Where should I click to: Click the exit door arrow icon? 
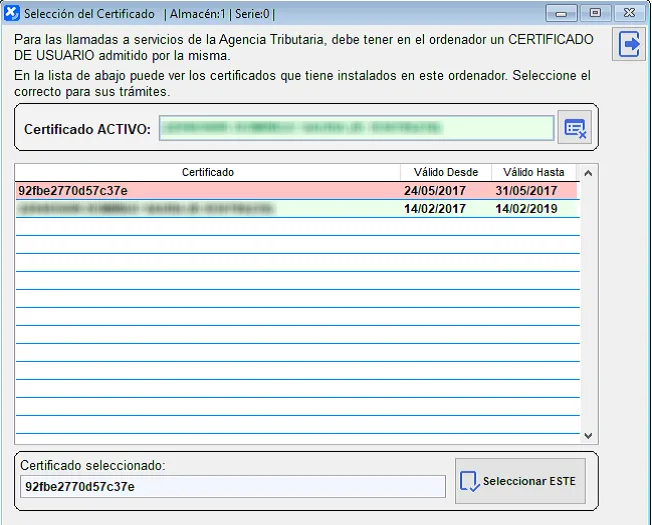point(630,45)
